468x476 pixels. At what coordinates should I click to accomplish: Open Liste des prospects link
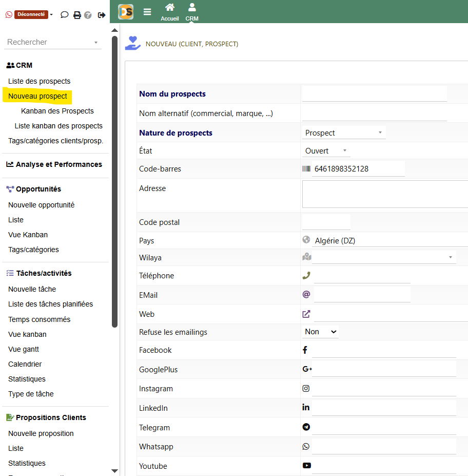[x=40, y=81]
